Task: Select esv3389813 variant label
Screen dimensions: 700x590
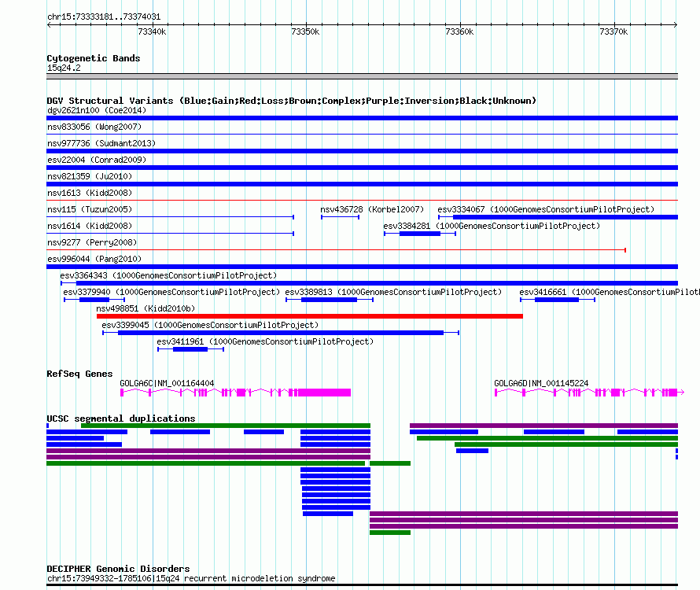Action: click(393, 292)
